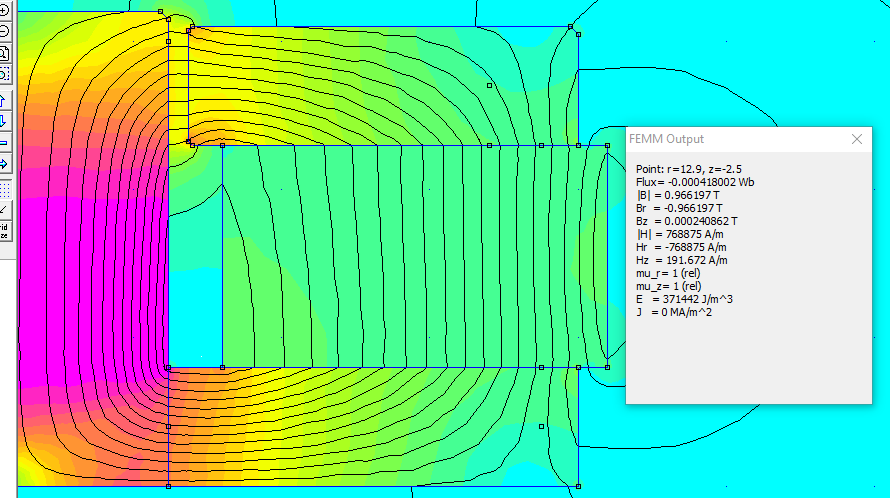Click the pan up arrow
Viewport: 890px width, 498px height.
click(4, 101)
